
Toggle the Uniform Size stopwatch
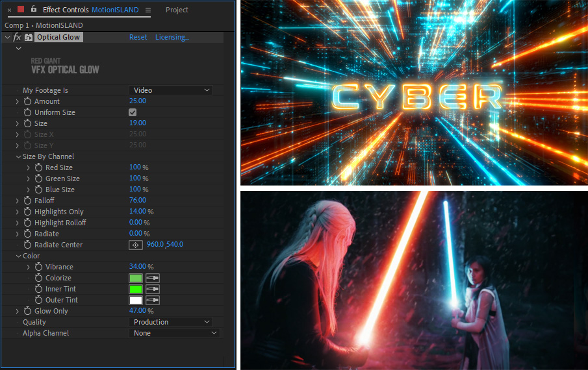click(x=27, y=112)
